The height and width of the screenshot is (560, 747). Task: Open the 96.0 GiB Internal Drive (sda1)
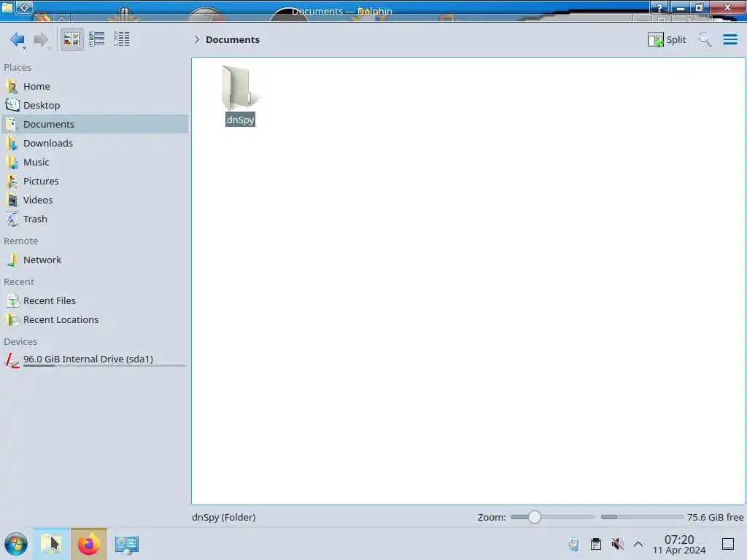(x=94, y=360)
